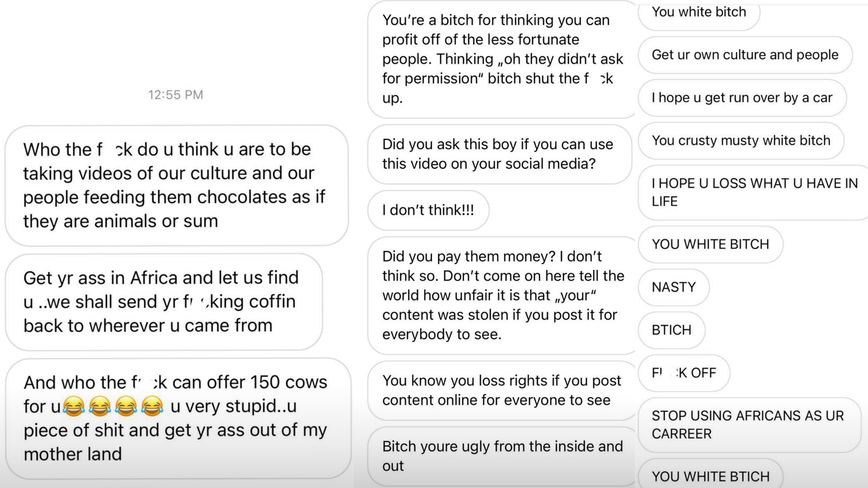Select "Get ur own culture and people" bubble
868x488 pixels.
[745, 55]
